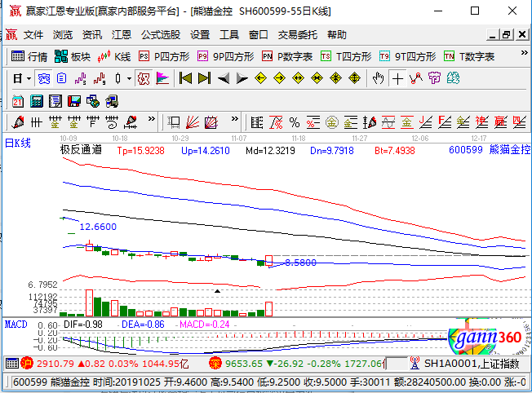
Task: Click the computer download icon
Action: [x=112, y=101]
